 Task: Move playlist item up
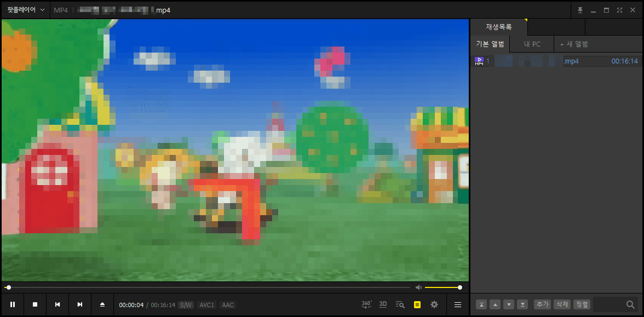(495, 304)
